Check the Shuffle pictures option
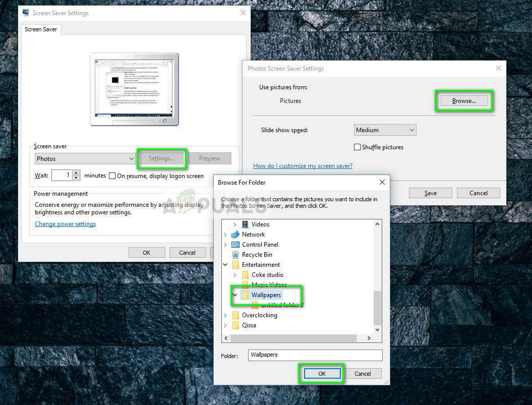The image size is (532, 405). click(357, 147)
